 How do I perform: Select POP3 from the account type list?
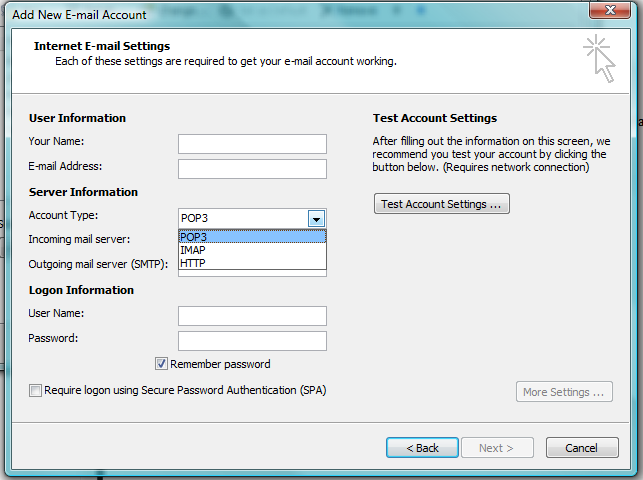click(252, 237)
